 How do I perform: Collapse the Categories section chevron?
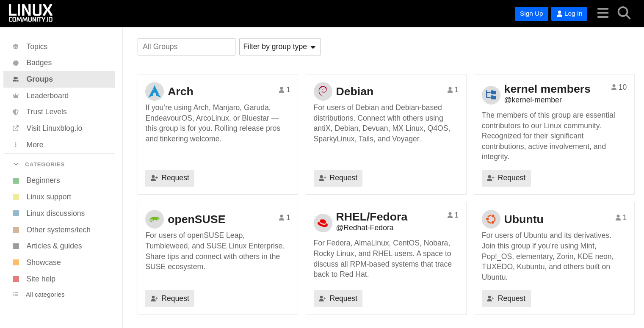tap(16, 164)
